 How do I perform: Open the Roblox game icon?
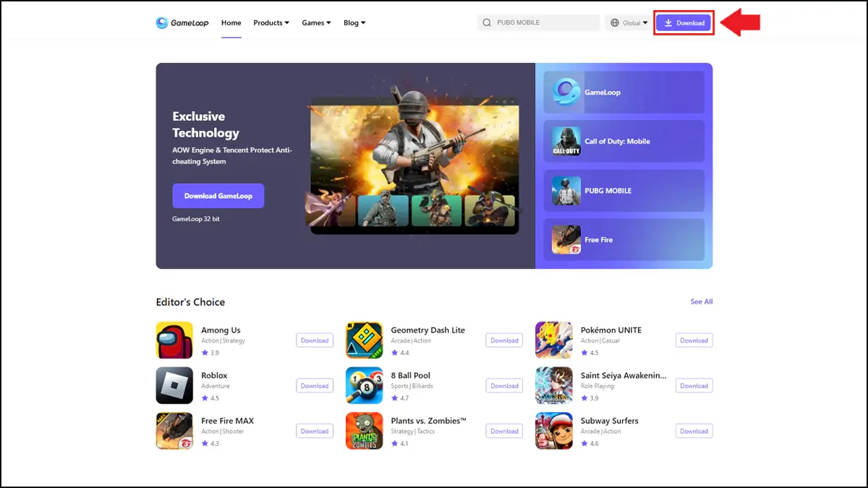coord(174,385)
